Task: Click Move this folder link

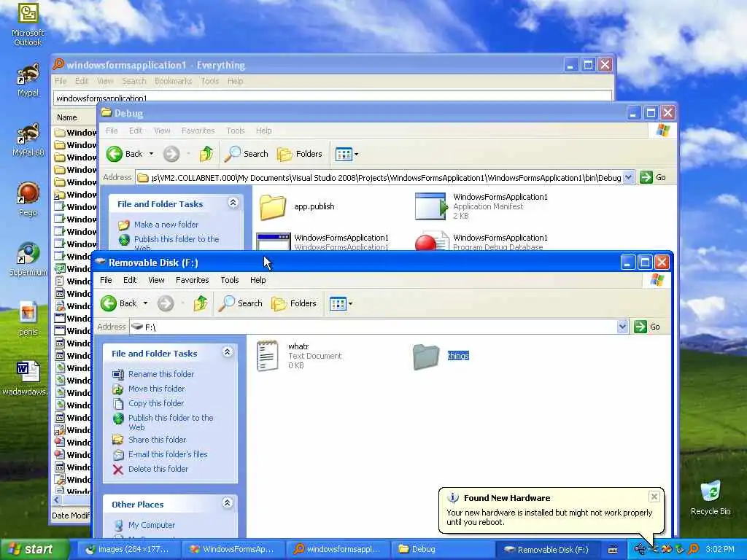Action: 156,389
